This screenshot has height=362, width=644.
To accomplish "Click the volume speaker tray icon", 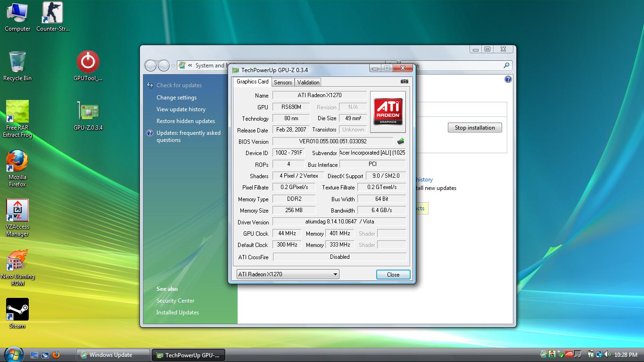I will (607, 354).
